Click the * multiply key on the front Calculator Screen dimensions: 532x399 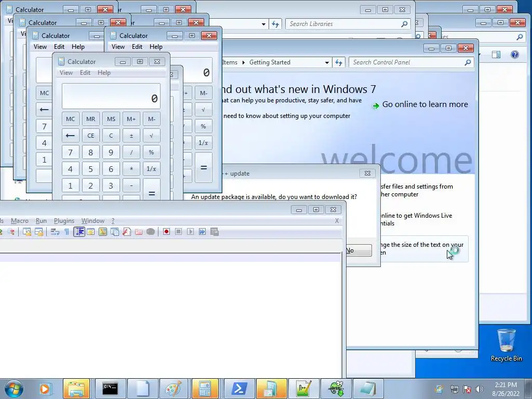[131, 169]
